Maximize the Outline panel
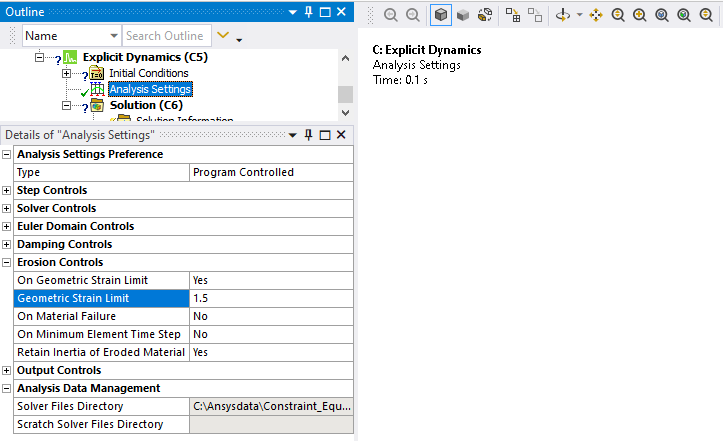 (325, 12)
